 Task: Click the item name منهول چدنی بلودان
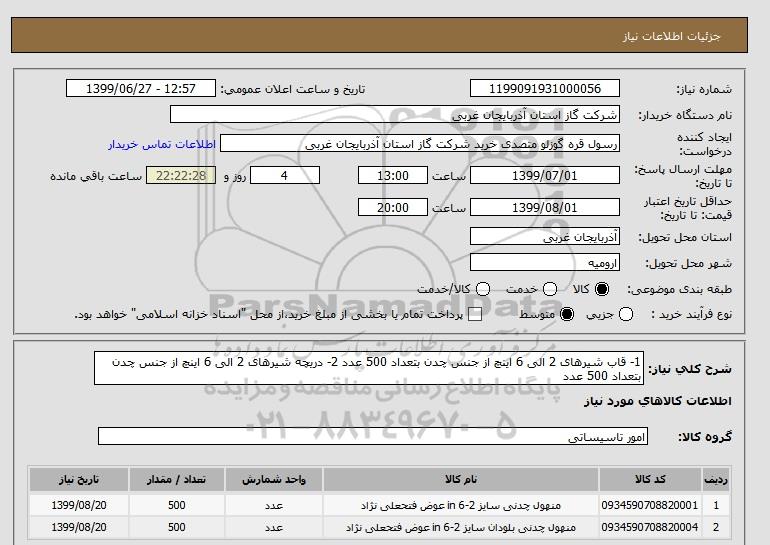click(x=461, y=527)
